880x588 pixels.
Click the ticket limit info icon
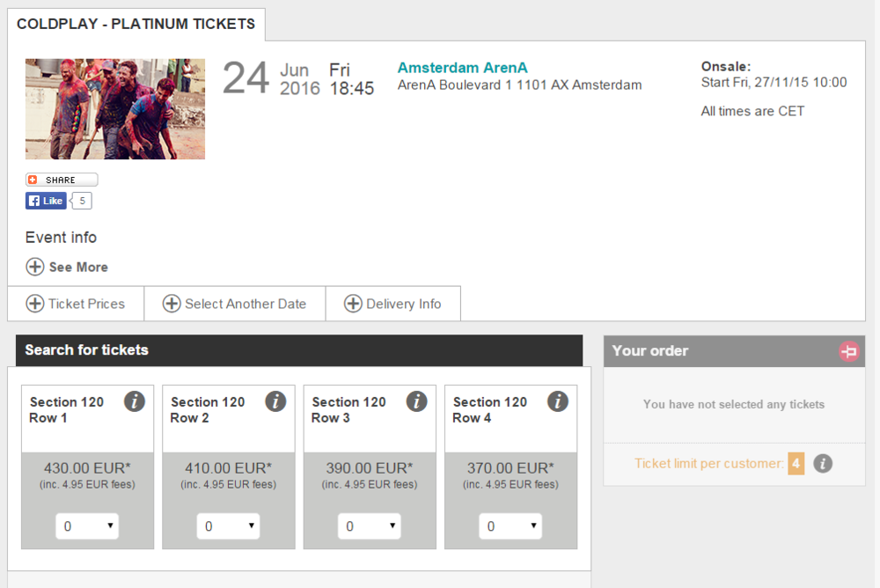point(823,464)
